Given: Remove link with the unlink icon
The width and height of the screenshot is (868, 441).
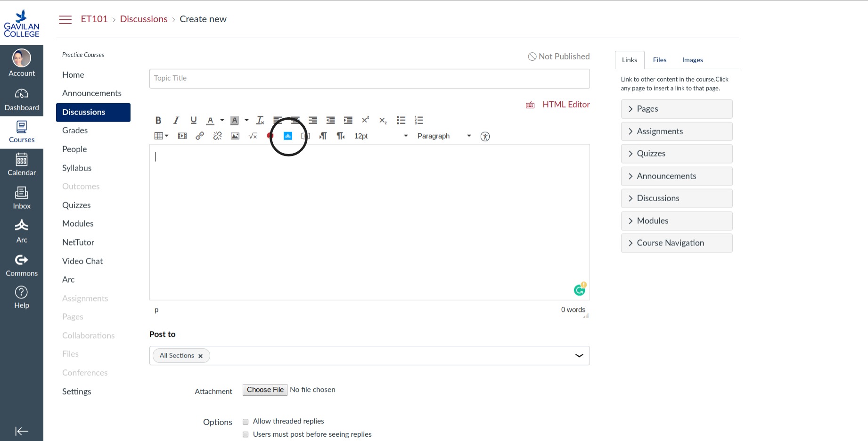Looking at the screenshot, I should (217, 136).
